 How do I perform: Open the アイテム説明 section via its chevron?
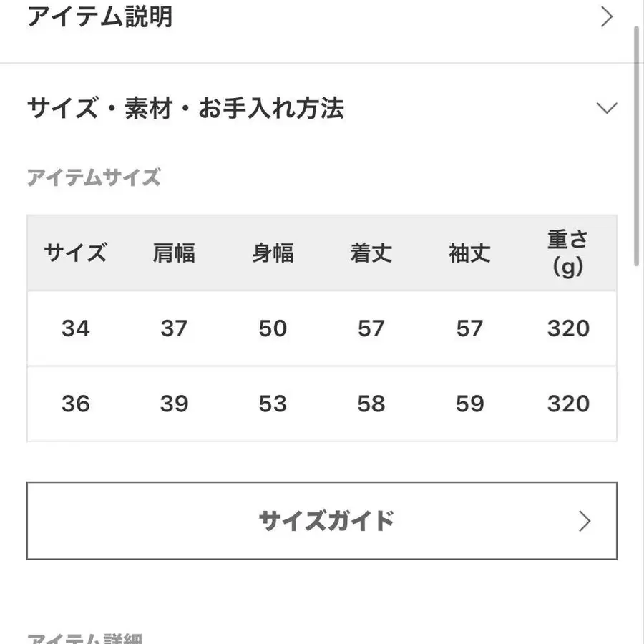(x=608, y=16)
